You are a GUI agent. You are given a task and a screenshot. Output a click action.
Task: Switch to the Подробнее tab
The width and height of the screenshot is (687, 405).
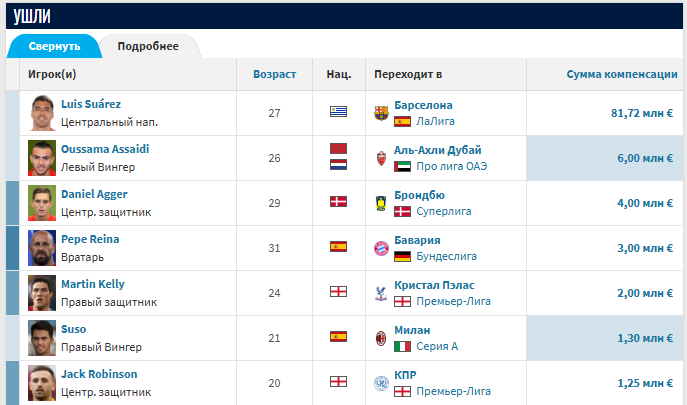148,46
